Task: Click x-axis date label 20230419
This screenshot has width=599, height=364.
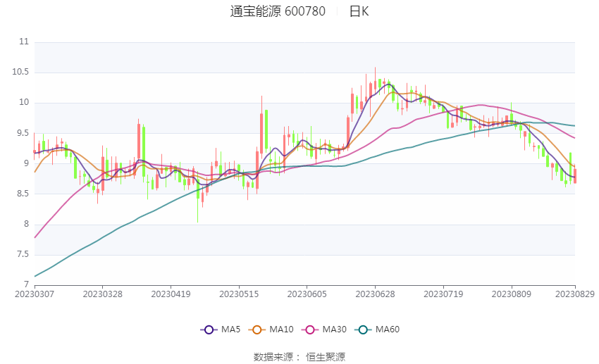Action: 171,294
